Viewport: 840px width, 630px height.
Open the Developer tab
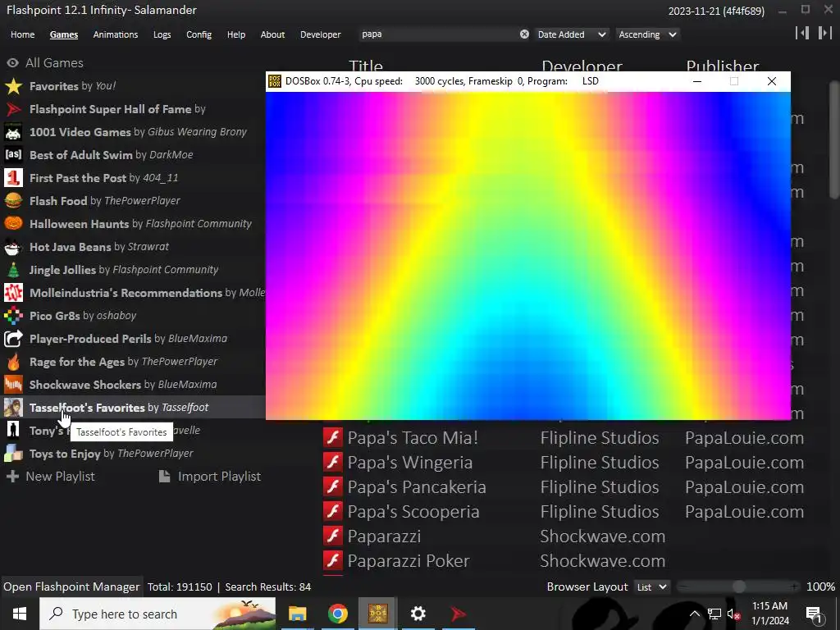pyautogui.click(x=321, y=34)
